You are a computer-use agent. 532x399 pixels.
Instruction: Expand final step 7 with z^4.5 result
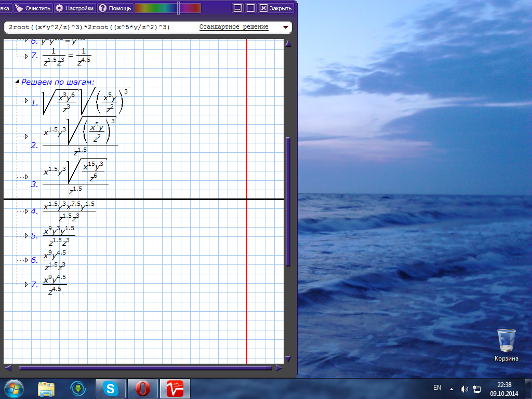click(x=26, y=284)
